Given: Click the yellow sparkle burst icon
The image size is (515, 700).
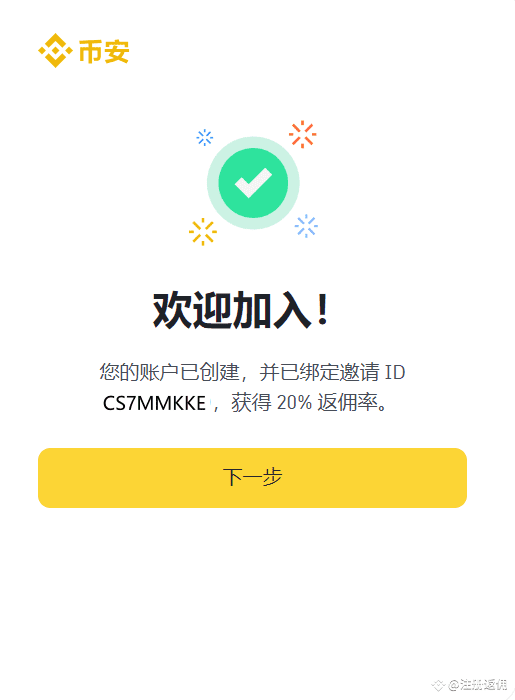Looking at the screenshot, I should pos(203,232).
